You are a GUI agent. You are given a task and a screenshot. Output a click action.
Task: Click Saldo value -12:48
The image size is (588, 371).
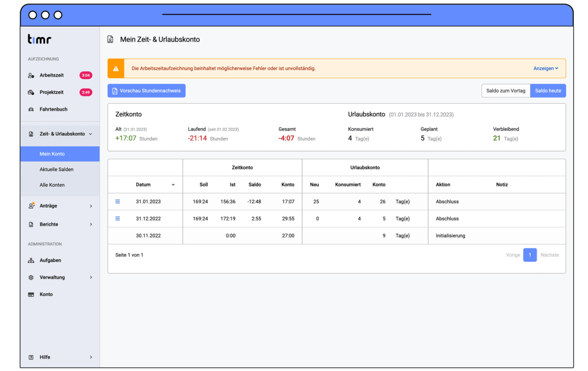click(x=253, y=202)
